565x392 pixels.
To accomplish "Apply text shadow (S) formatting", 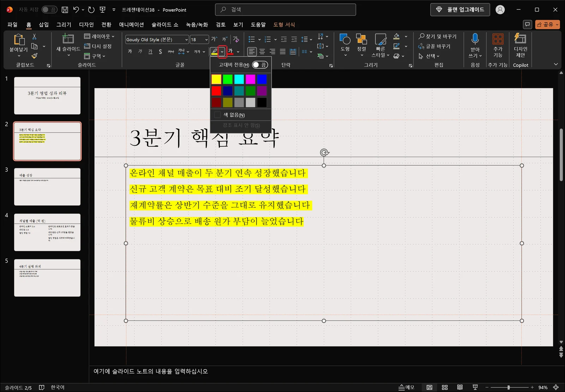I will [160, 52].
